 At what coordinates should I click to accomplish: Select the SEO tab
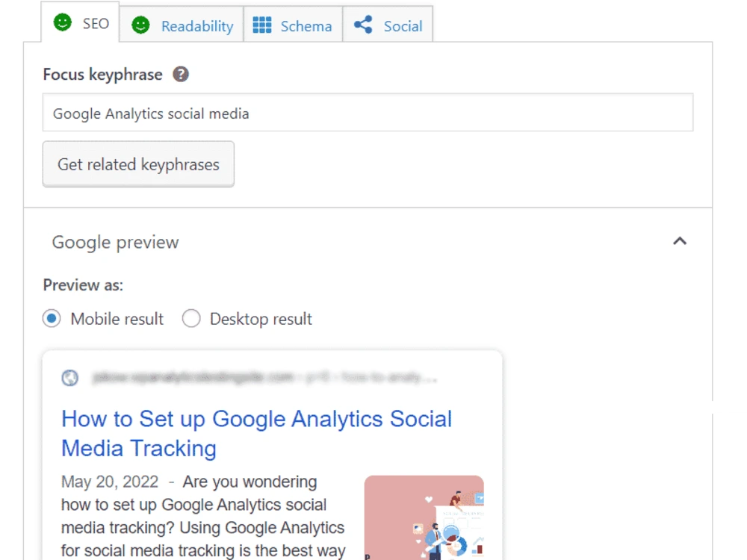[80, 22]
